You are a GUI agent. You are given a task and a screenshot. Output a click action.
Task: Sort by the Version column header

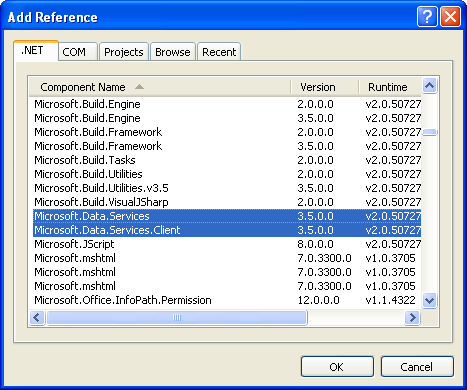pyautogui.click(x=325, y=87)
